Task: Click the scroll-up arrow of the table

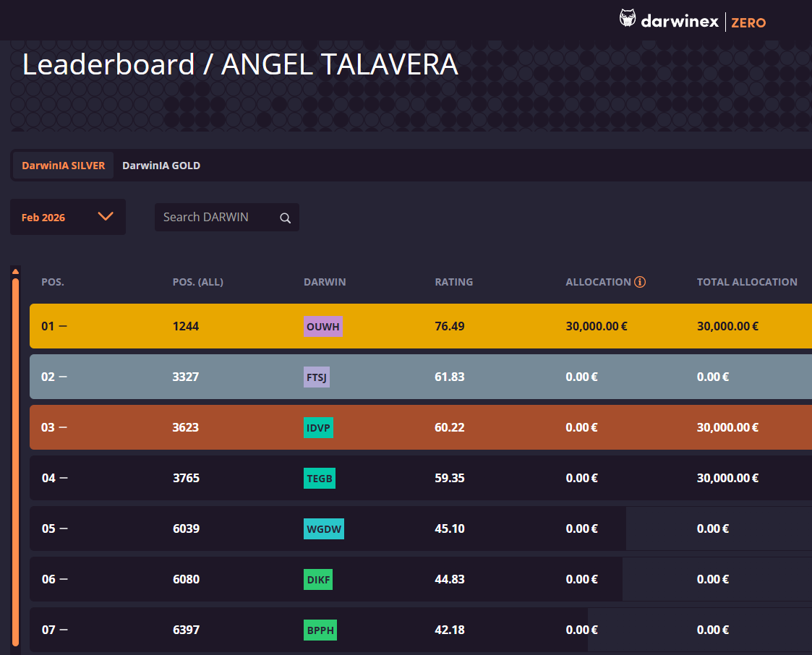Action: tap(15, 271)
